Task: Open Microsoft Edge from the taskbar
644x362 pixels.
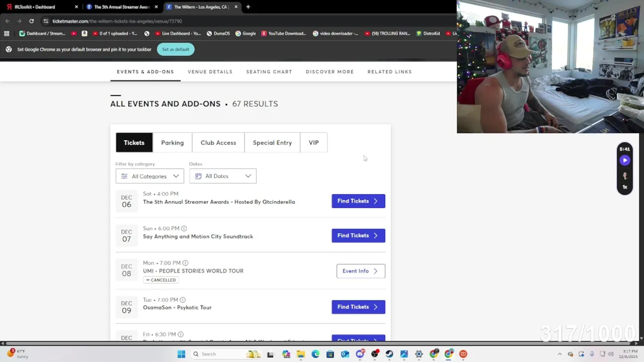Action: point(315,354)
